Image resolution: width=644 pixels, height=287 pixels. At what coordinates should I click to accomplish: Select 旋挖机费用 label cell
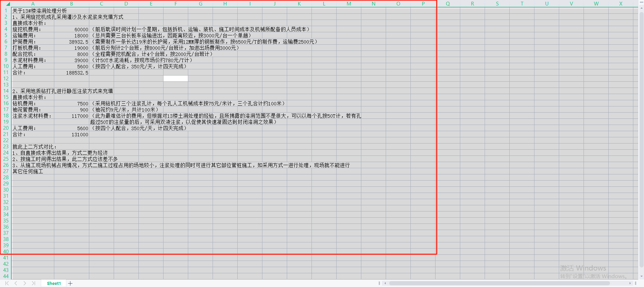point(33,29)
